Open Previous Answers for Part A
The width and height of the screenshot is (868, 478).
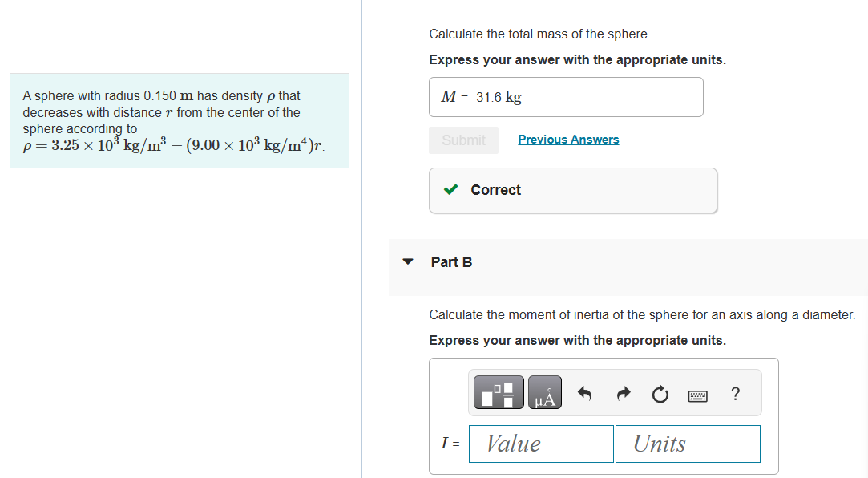coord(568,139)
